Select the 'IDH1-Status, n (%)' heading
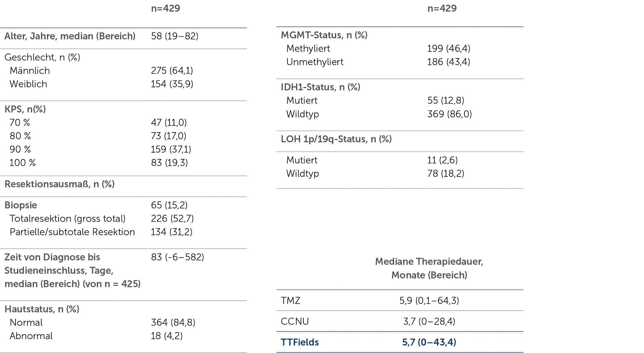Viewport: 644px width, 353px height. [320, 87]
